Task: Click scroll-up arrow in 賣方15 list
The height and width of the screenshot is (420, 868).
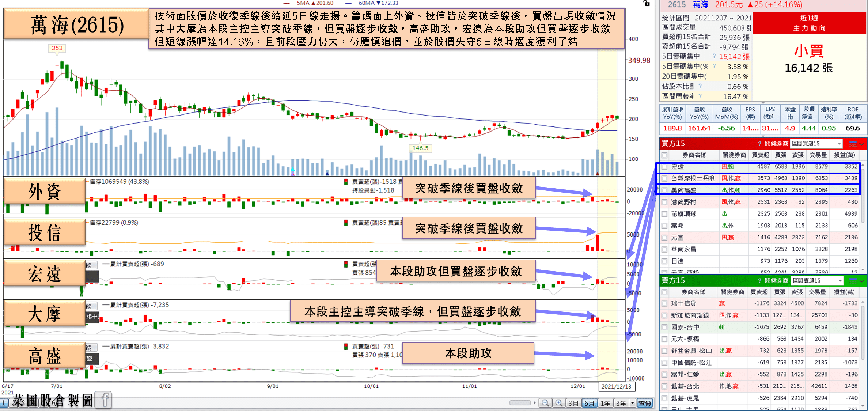Action: [x=863, y=302]
